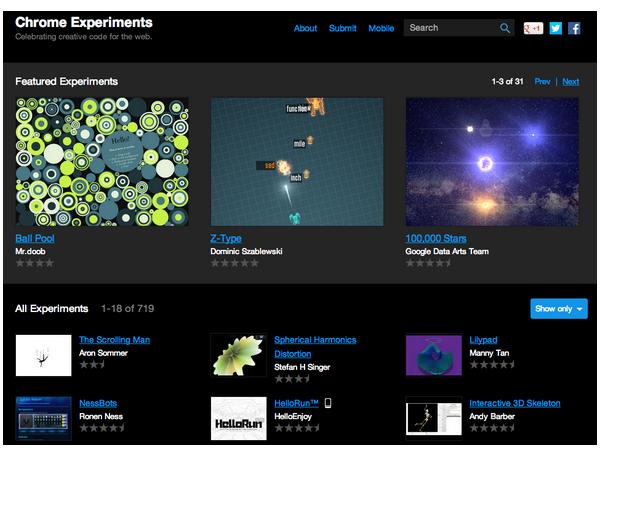Click the star rating under Stefan H Singer
The width and height of the screenshot is (640, 512).
(x=292, y=379)
